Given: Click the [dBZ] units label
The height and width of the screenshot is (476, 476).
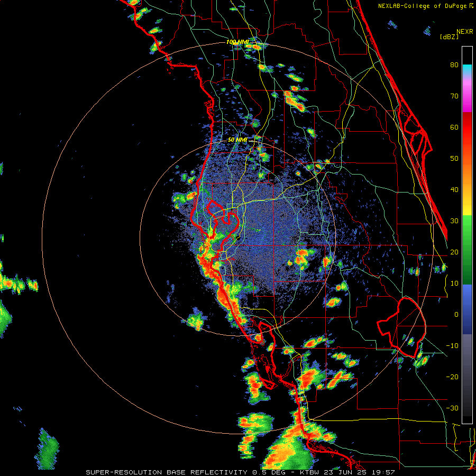Looking at the screenshot, I should (x=449, y=37).
